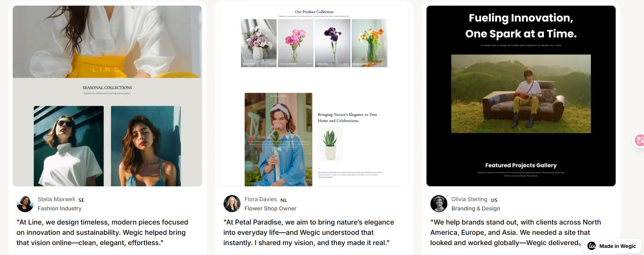Open the Petal Paradise flower shop preview
Image resolution: width=644 pixels, height=255 pixels.
click(314, 96)
